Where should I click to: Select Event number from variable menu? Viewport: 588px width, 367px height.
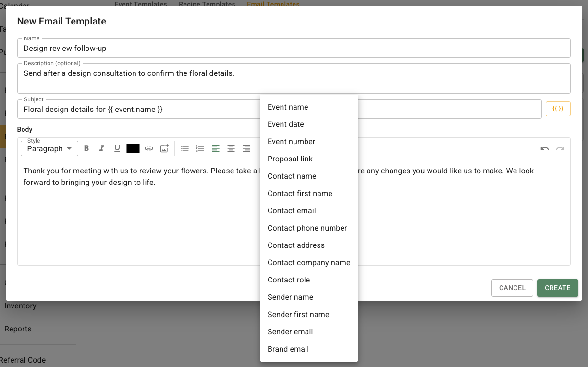point(309,141)
